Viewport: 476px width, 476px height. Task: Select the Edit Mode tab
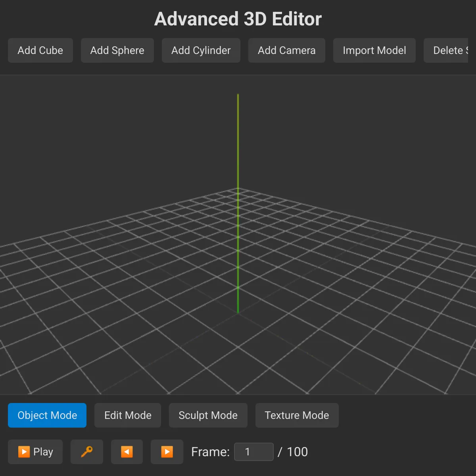tap(127, 415)
